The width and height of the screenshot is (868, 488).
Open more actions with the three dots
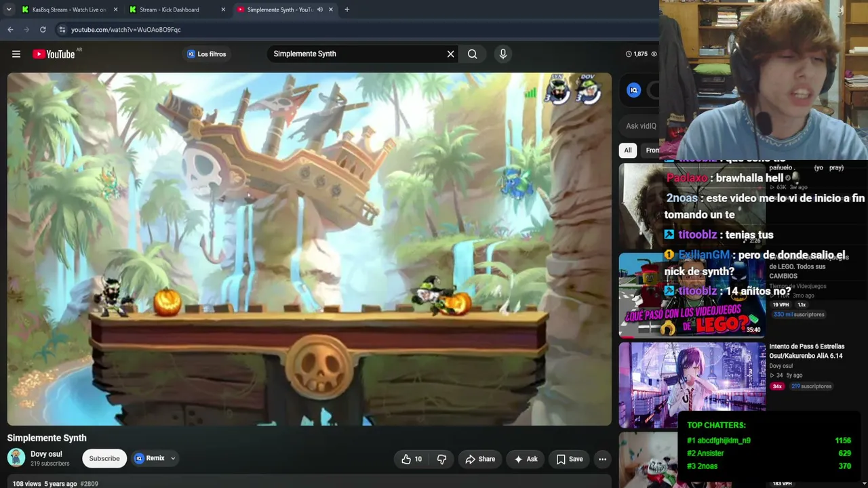(602, 459)
